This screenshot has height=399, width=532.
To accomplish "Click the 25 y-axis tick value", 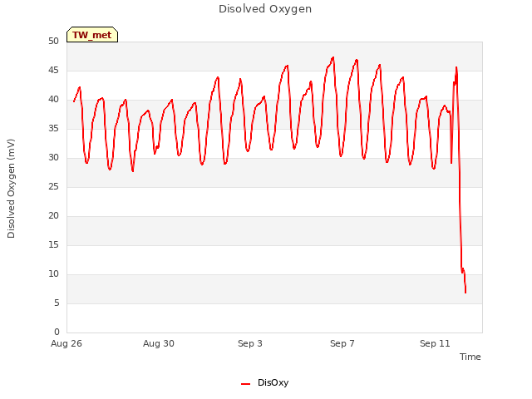I will [53, 187].
